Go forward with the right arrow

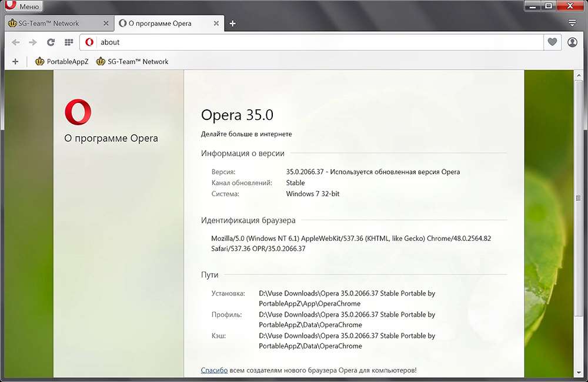[33, 42]
